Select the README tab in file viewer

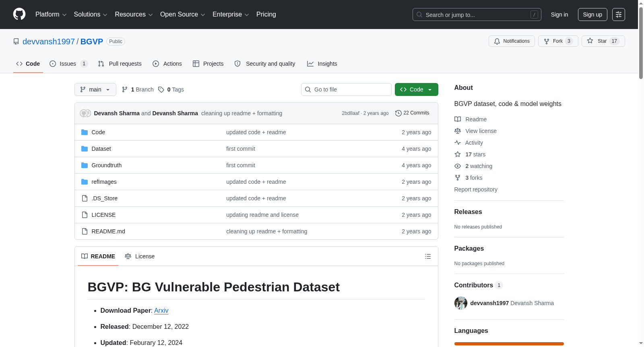(98, 256)
